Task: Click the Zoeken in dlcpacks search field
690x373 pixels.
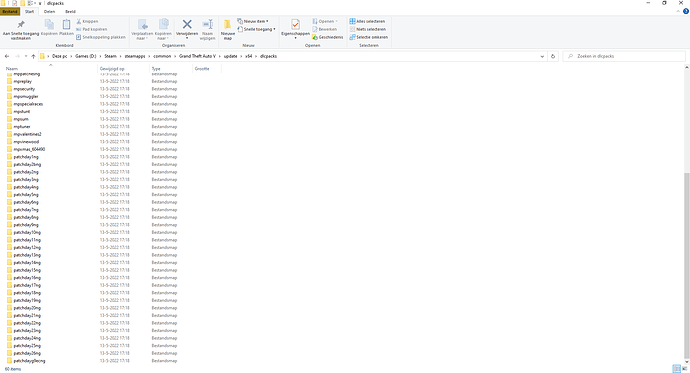Action: (x=624, y=56)
